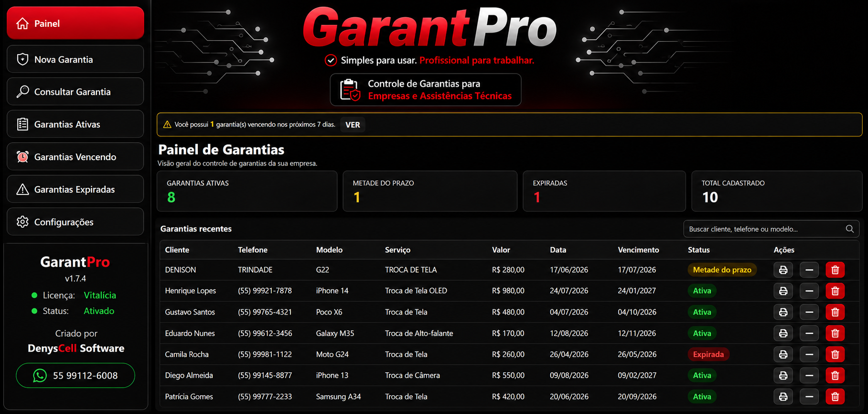Image resolution: width=868 pixels, height=414 pixels.
Task: Print DENISON's warranty record
Action: click(783, 270)
